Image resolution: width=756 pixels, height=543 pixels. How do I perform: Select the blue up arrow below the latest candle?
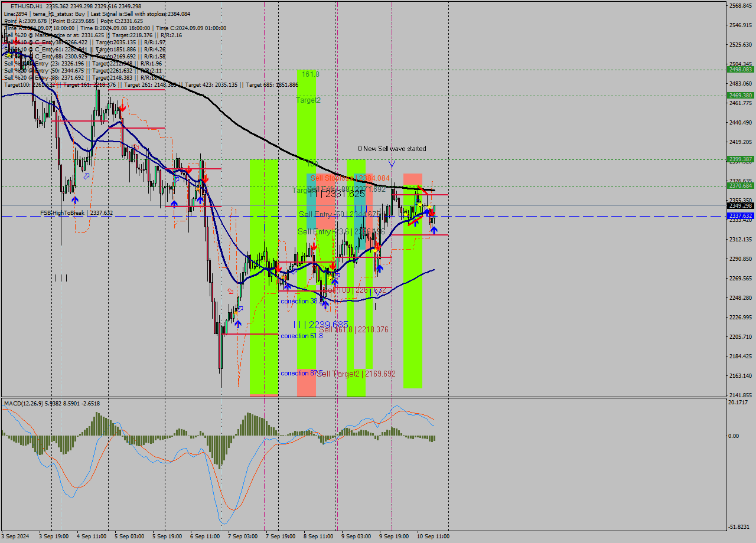tap(434, 230)
